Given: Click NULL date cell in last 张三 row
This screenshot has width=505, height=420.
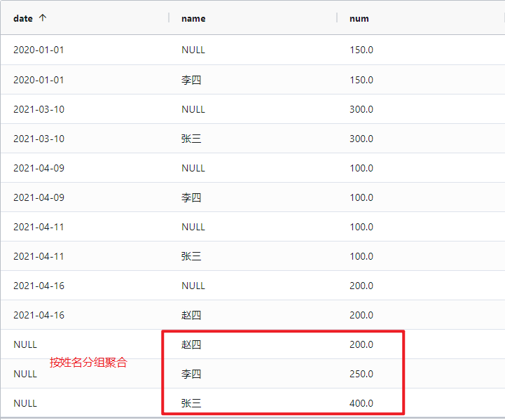Looking at the screenshot, I should (25, 403).
